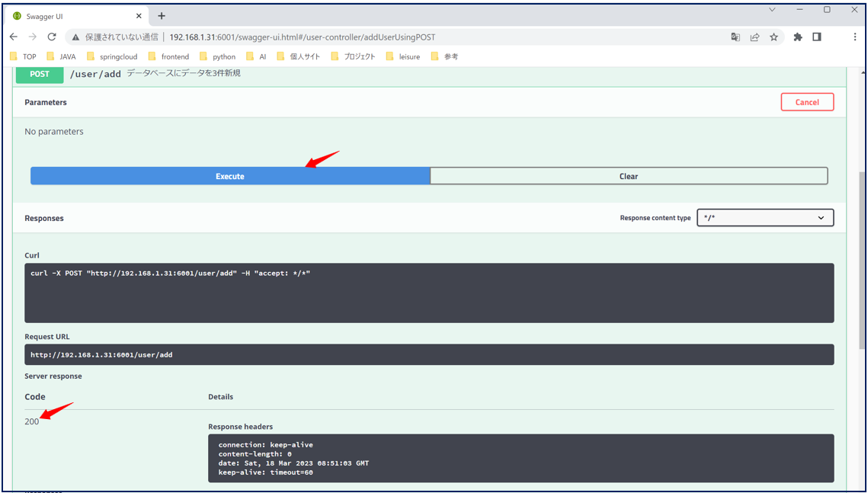Click the browser forward arrow
The width and height of the screenshot is (868, 493).
click(33, 37)
